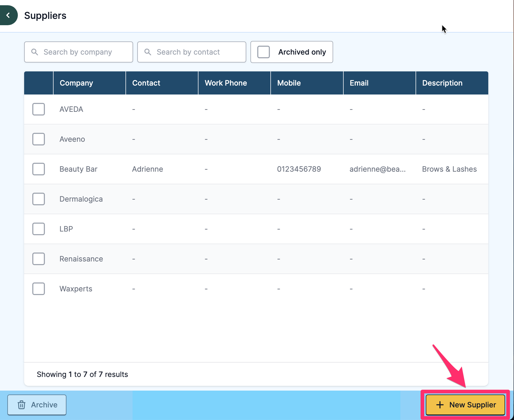Click magnifier icon in contact search
Image resolution: width=514 pixels, height=420 pixels.
pos(148,52)
